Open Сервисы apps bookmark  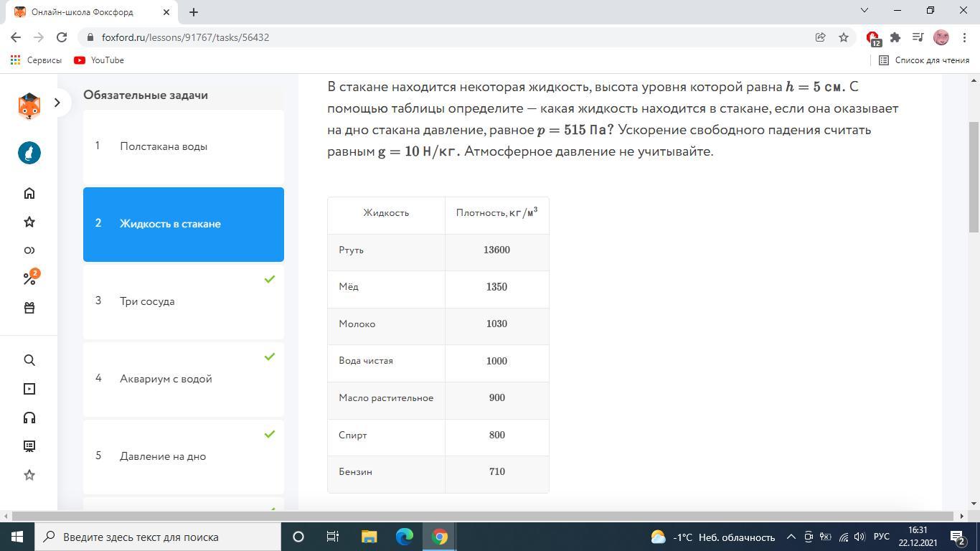point(37,60)
